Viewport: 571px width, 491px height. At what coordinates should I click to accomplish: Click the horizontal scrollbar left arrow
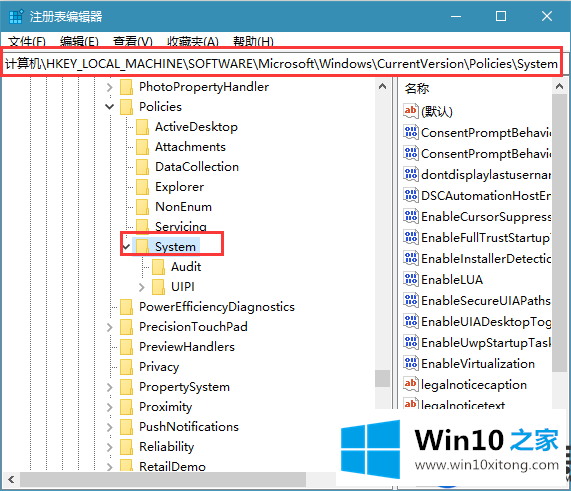click(11, 480)
